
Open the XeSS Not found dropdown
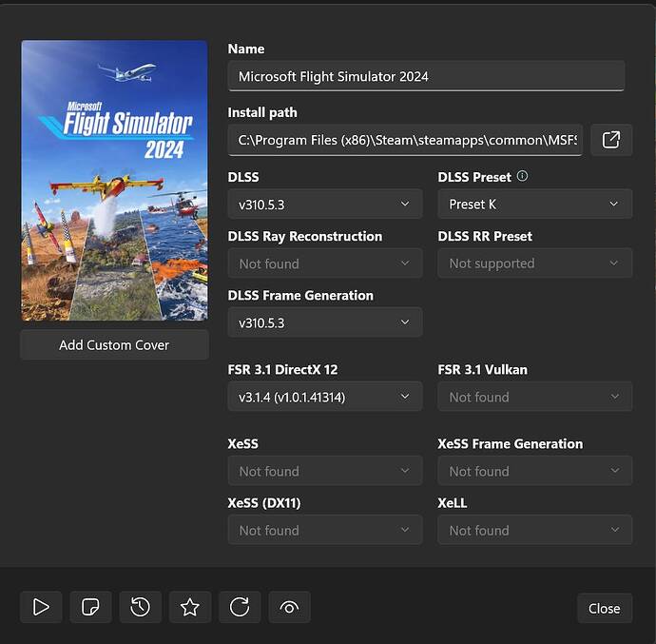325,471
